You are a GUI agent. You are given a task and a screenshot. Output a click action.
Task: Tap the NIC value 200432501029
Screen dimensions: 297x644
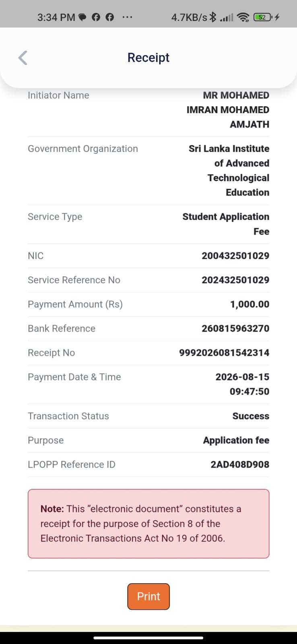(x=235, y=256)
